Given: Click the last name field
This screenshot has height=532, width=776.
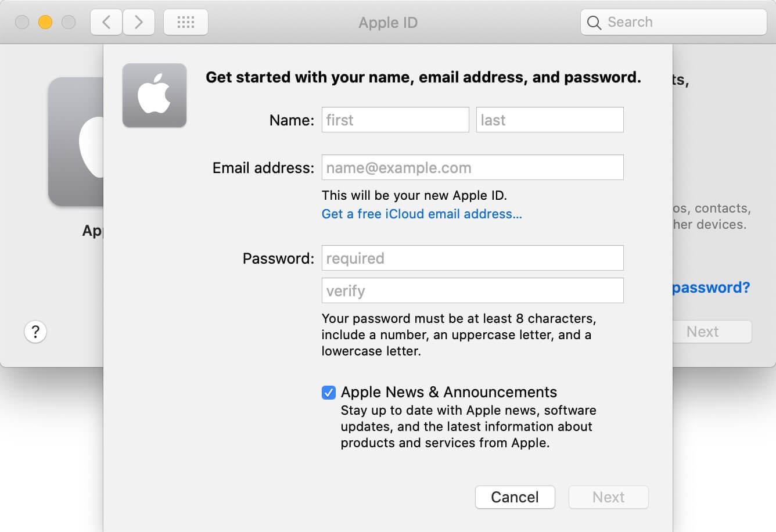Looking at the screenshot, I should click(549, 120).
